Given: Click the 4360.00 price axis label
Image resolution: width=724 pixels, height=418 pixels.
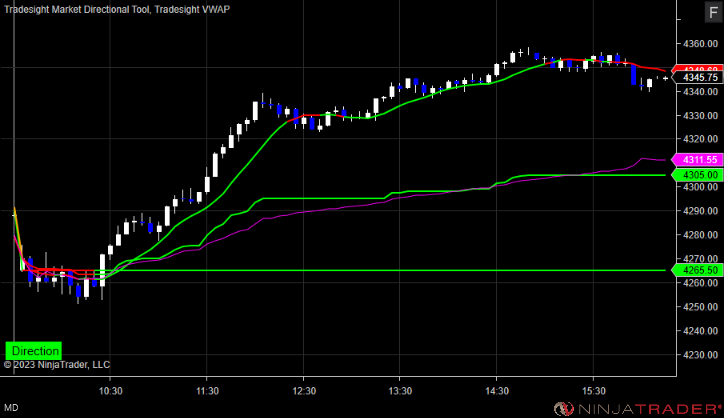Looking at the screenshot, I should point(700,44).
